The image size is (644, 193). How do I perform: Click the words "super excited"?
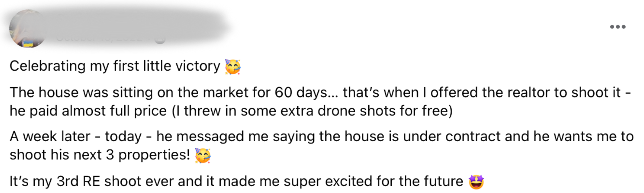pos(328,181)
